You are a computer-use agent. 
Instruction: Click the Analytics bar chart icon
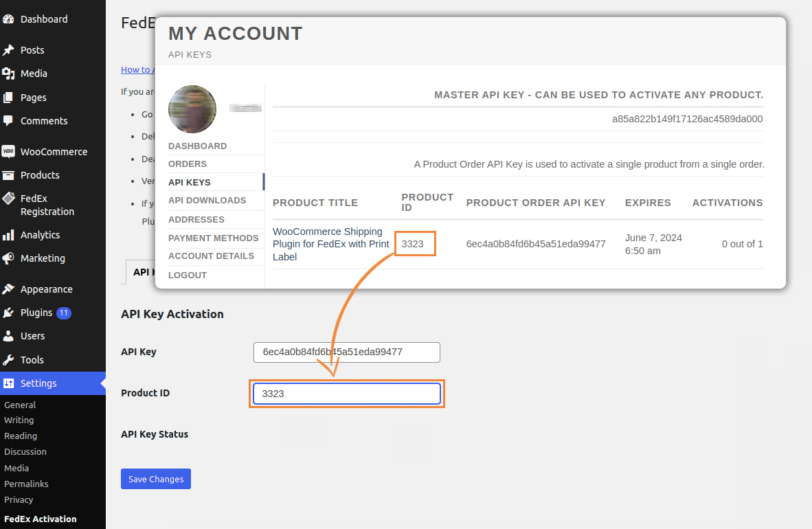[8, 235]
